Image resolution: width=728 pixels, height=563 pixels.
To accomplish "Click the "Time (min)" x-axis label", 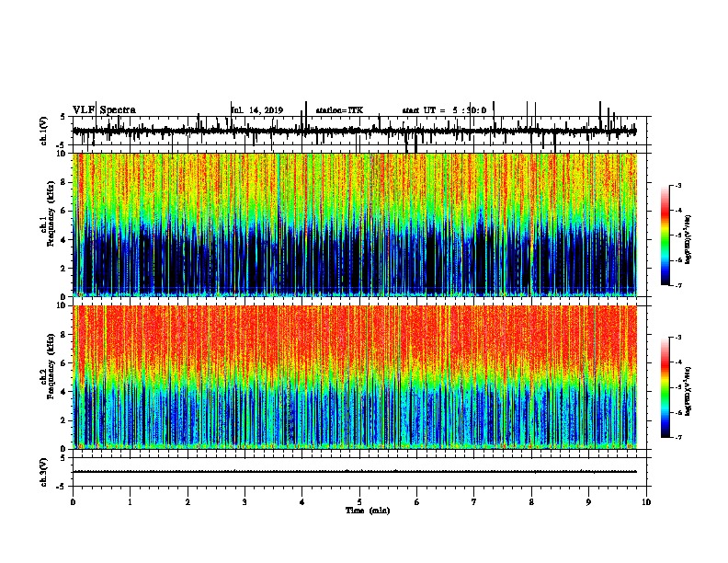I will [x=368, y=511].
